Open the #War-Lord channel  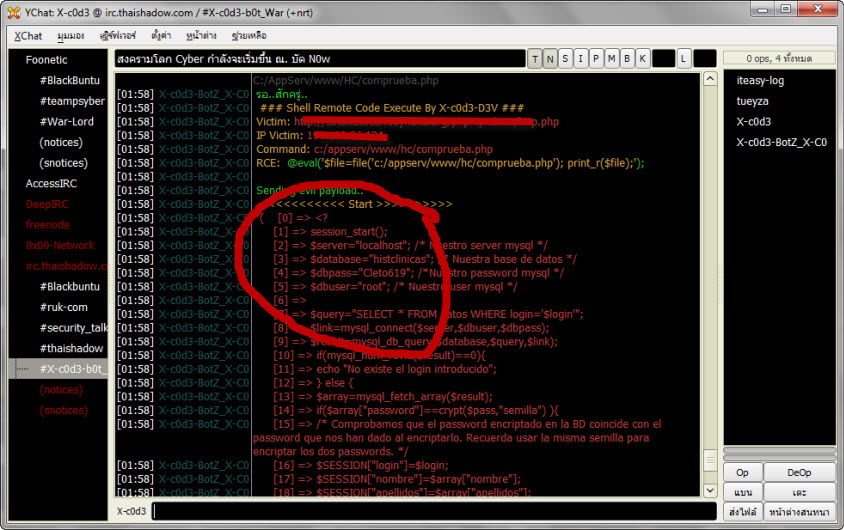click(67, 122)
